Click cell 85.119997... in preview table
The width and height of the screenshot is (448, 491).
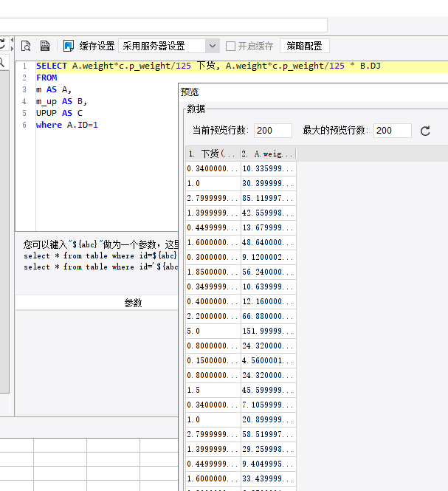(269, 198)
